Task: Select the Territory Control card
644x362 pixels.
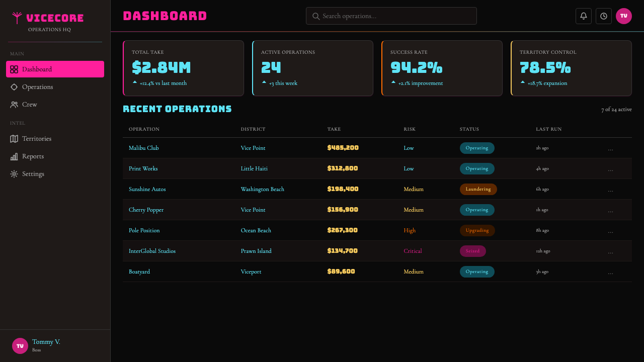Action: pyautogui.click(x=571, y=68)
